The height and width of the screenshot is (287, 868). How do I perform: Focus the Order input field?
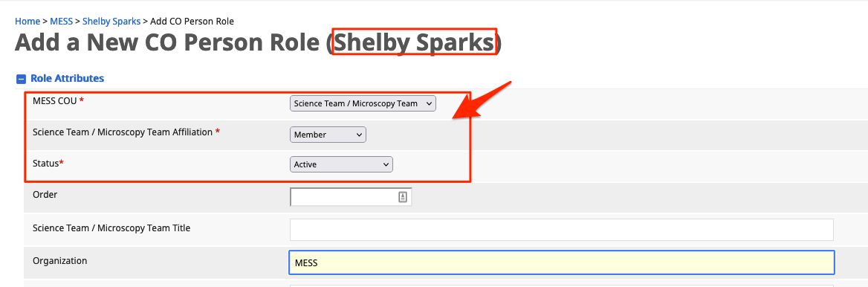[x=351, y=197]
